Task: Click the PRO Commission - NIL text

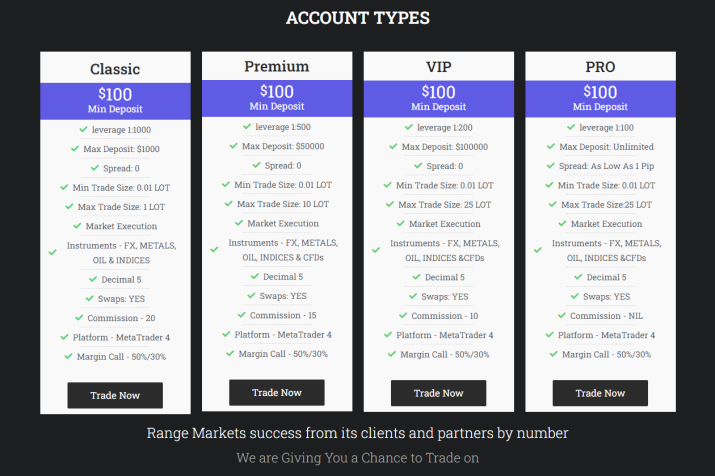Action: [606, 316]
